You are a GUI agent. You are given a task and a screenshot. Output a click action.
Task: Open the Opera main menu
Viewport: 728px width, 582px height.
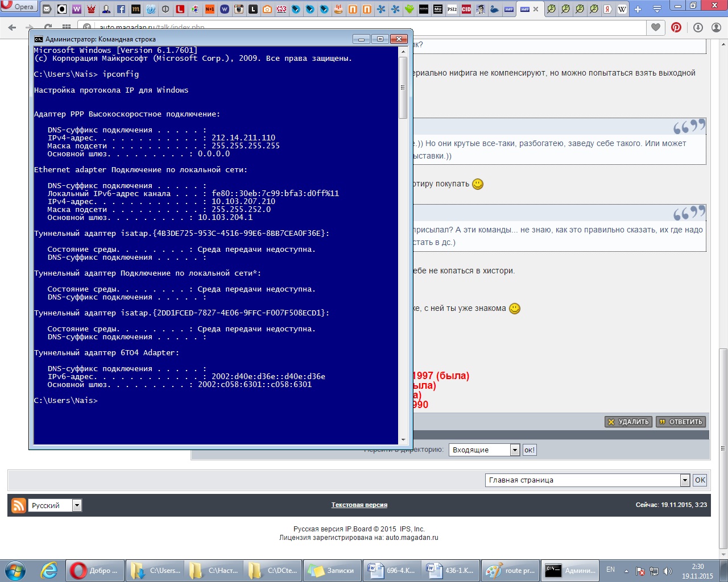[x=19, y=7]
